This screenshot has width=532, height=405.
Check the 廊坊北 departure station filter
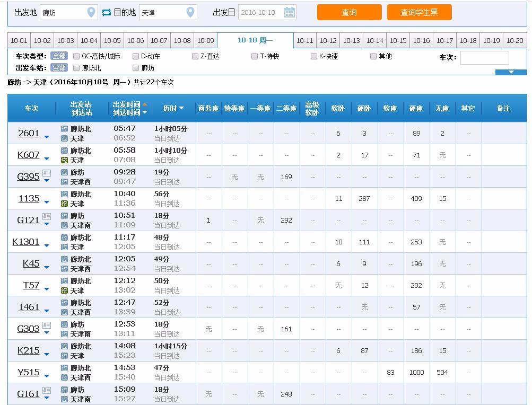pyautogui.click(x=76, y=68)
